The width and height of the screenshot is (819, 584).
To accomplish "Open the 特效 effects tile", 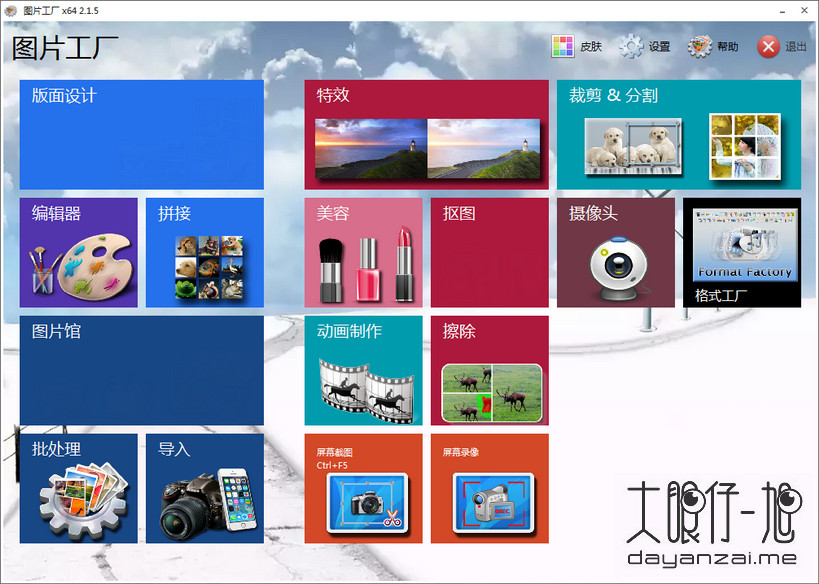I will (x=426, y=134).
